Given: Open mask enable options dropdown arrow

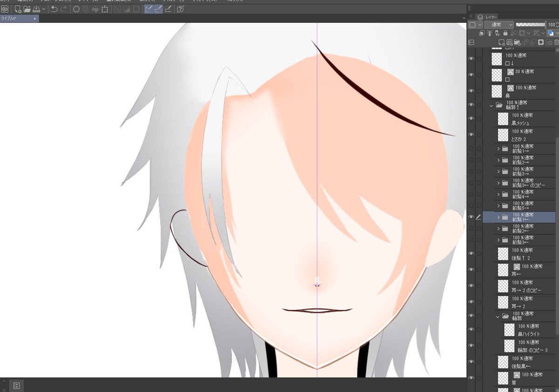Looking at the screenshot, I should 528,33.
